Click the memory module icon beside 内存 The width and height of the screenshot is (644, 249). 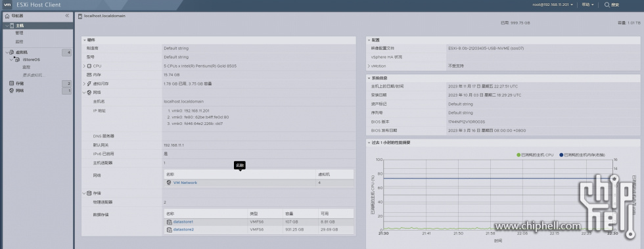pyautogui.click(x=89, y=75)
